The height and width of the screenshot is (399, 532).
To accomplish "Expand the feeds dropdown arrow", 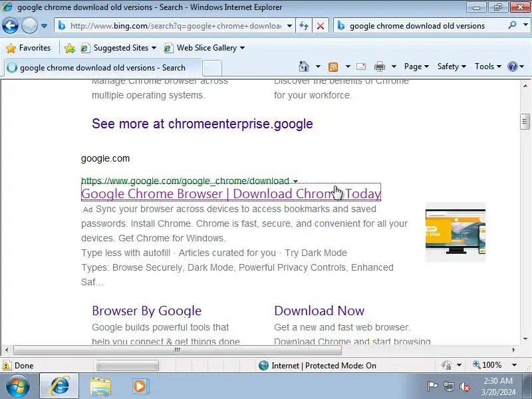I will (348, 66).
